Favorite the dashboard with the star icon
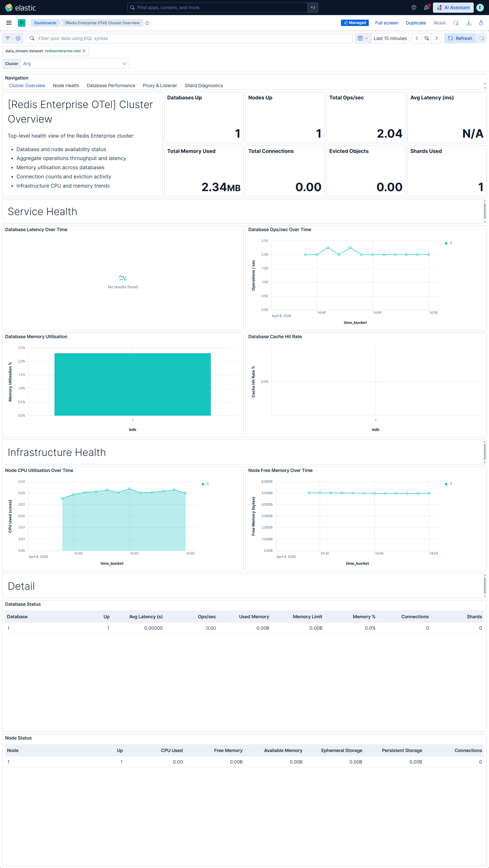Image resolution: width=489 pixels, height=868 pixels. 147,23
